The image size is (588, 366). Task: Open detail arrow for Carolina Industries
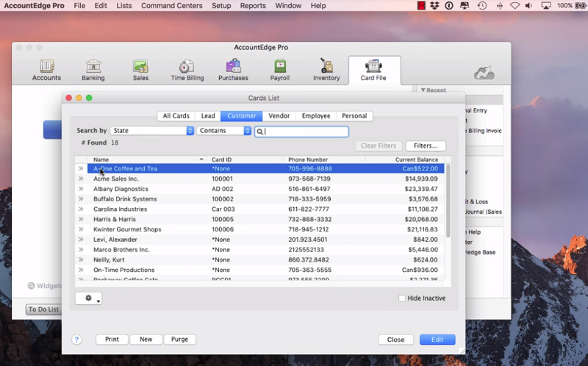point(81,209)
